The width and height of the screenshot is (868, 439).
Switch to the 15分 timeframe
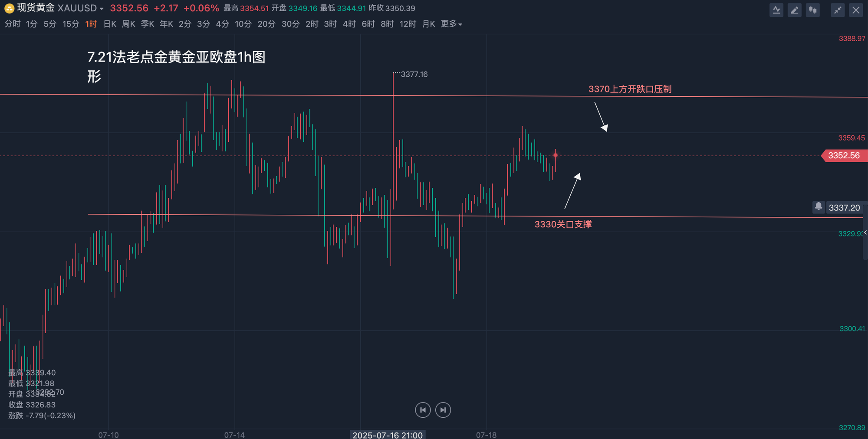(x=70, y=24)
